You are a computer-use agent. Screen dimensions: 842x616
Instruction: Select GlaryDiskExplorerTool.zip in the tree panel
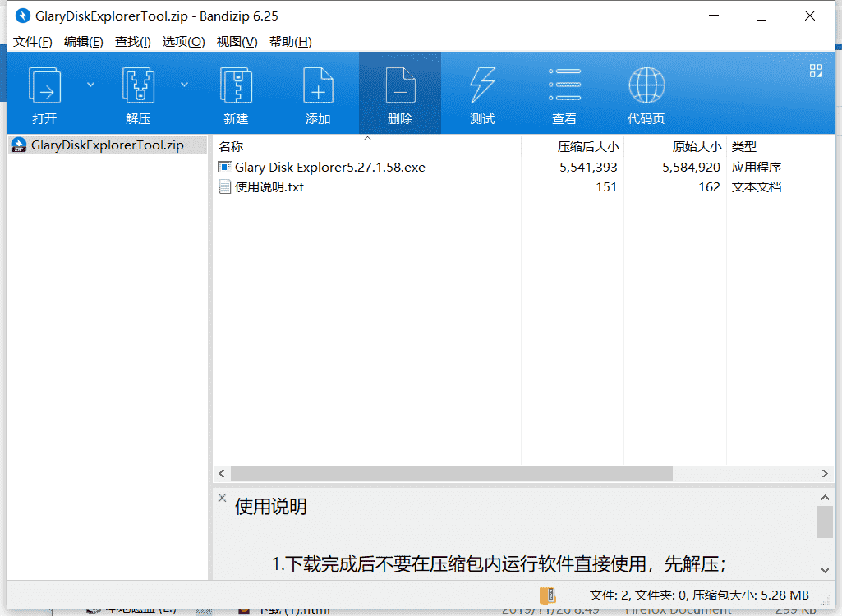[x=108, y=145]
